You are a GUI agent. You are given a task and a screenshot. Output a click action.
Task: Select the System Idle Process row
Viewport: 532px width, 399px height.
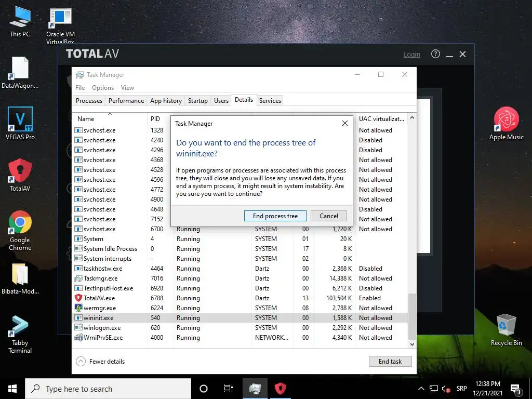click(x=241, y=249)
